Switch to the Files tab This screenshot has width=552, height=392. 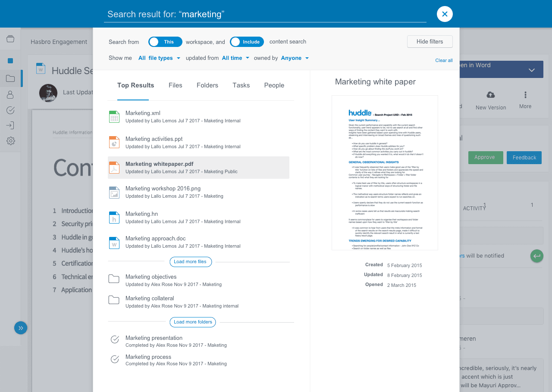click(176, 85)
